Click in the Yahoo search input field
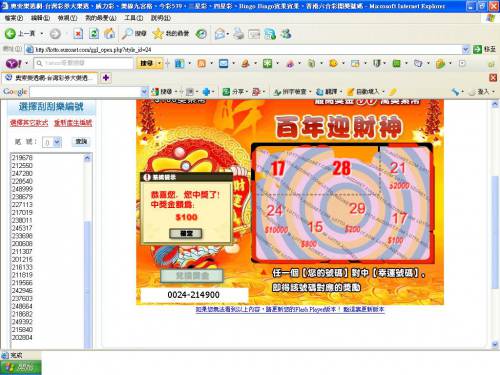The height and width of the screenshot is (375, 500). click(x=84, y=63)
